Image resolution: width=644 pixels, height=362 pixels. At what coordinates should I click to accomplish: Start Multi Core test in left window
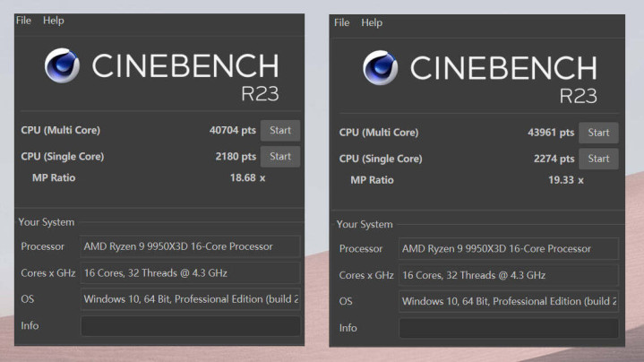280,130
